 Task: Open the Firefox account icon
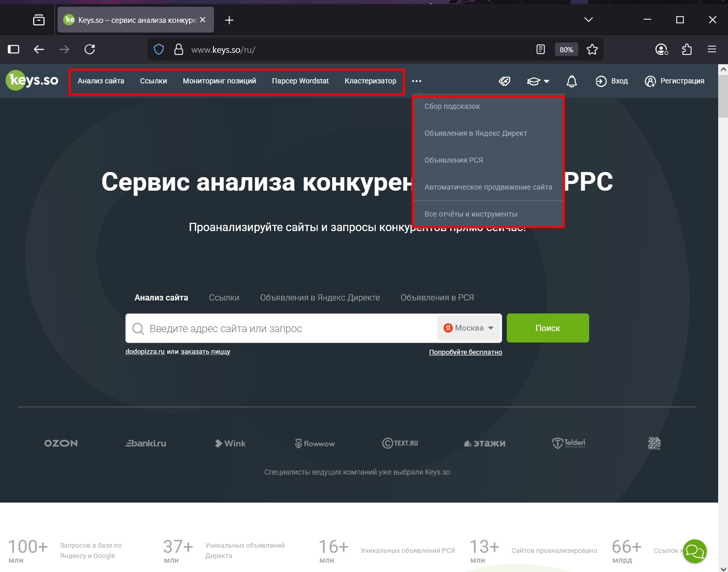[661, 49]
